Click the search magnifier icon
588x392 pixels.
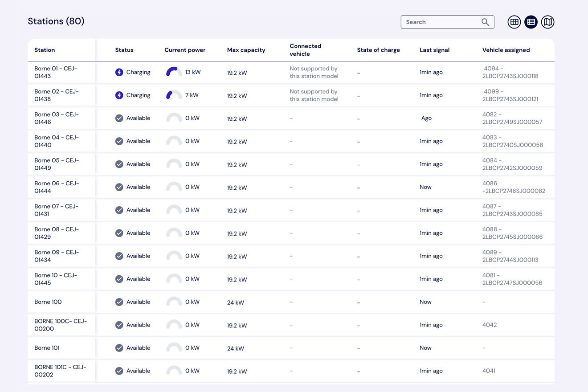pos(485,22)
